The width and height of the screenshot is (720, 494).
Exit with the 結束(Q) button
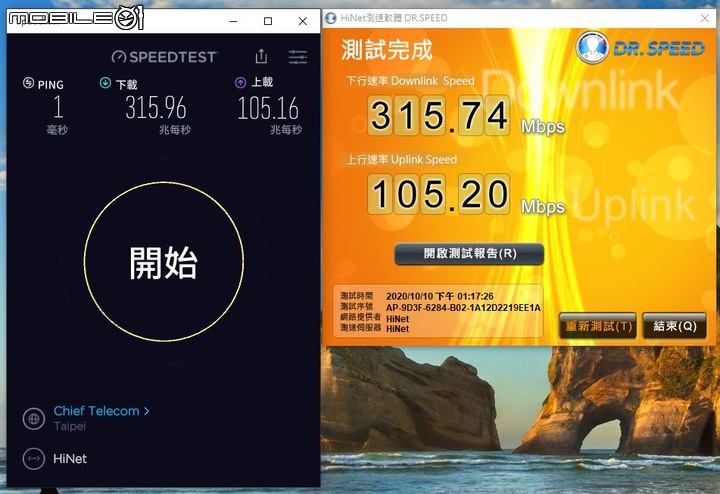point(675,326)
